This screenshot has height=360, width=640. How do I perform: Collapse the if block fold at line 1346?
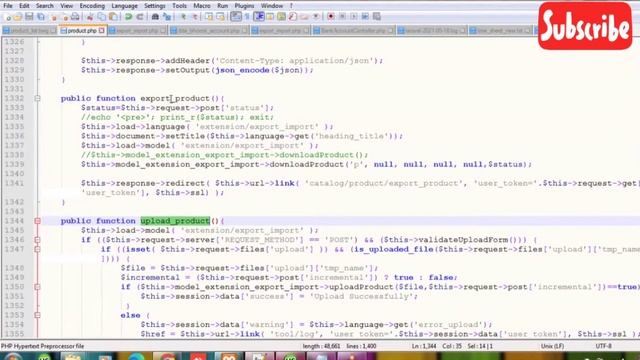pos(37,240)
